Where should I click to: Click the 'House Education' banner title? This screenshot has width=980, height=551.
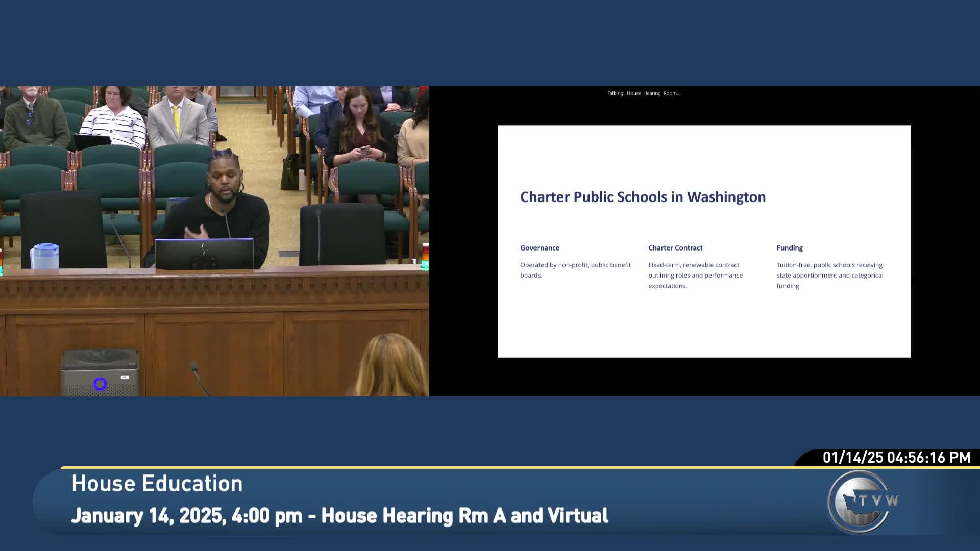tap(157, 484)
